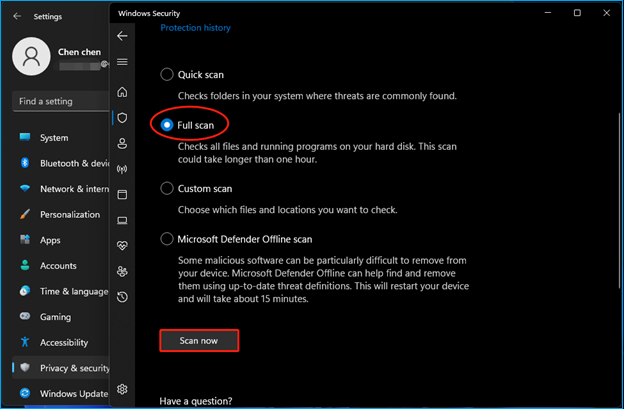This screenshot has height=409, width=624.
Task: Select the Full scan radio button
Action: tap(167, 124)
